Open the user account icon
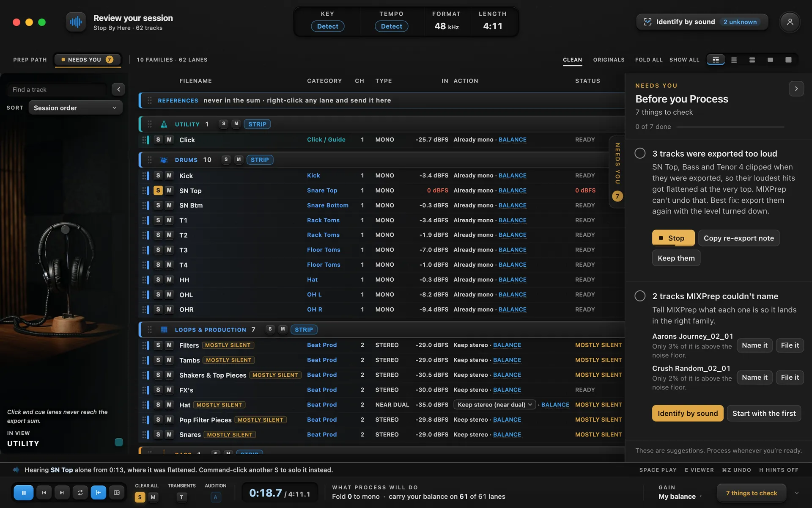The height and width of the screenshot is (508, 812). [x=790, y=22]
